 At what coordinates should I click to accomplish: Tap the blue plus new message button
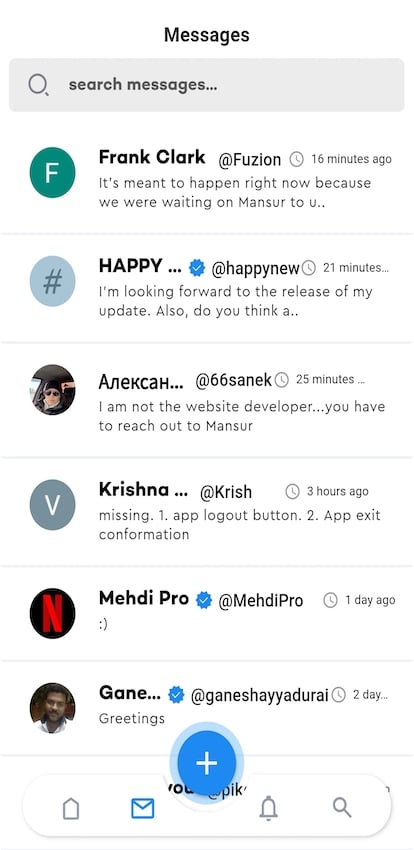[206, 763]
